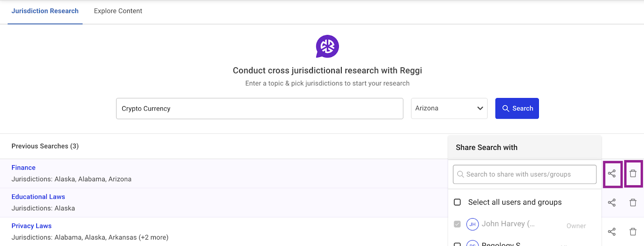This screenshot has height=246, width=644.
Task: Open the Finance previous search
Action: point(23,168)
